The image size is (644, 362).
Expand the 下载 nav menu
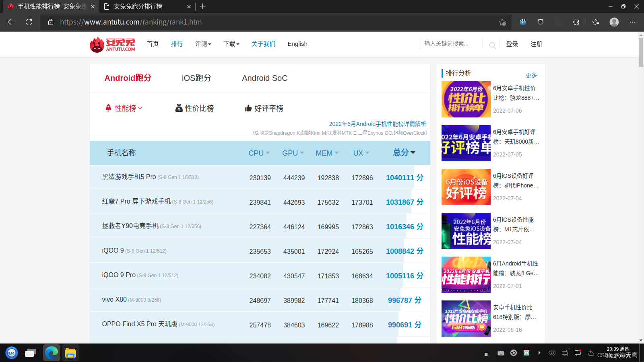(x=231, y=44)
